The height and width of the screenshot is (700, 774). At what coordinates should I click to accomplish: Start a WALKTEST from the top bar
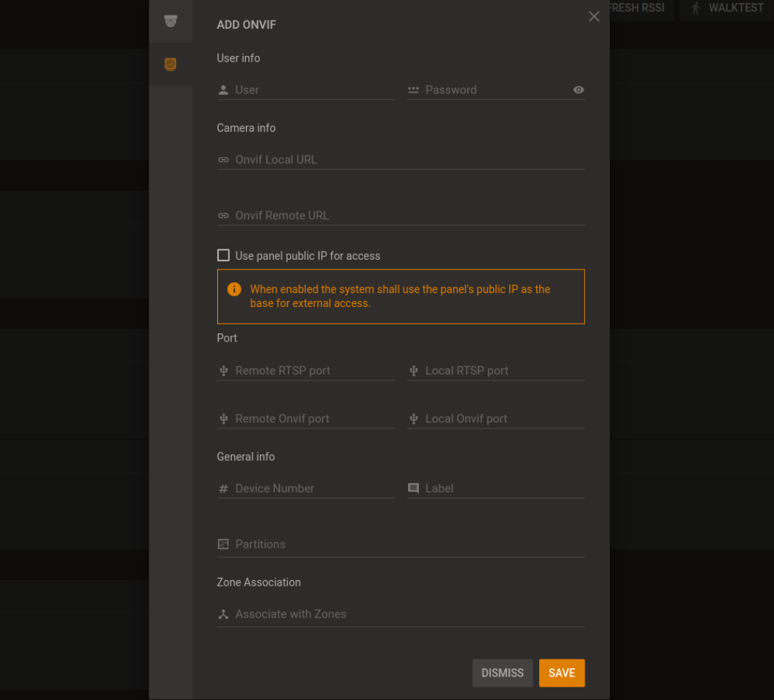click(728, 8)
